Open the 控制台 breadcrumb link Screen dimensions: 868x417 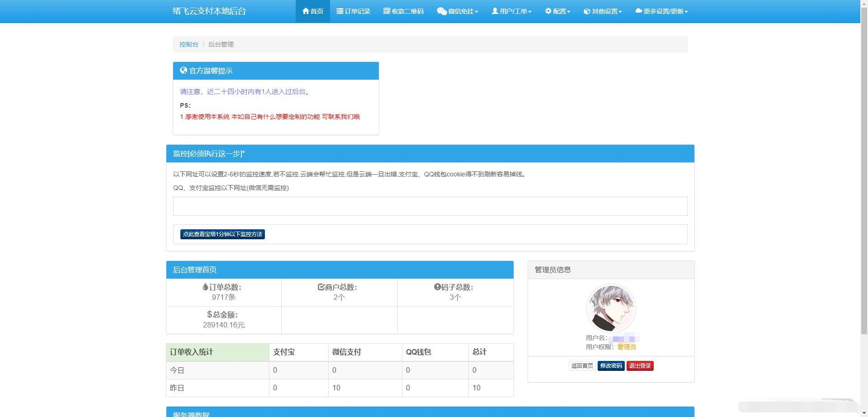(x=189, y=44)
